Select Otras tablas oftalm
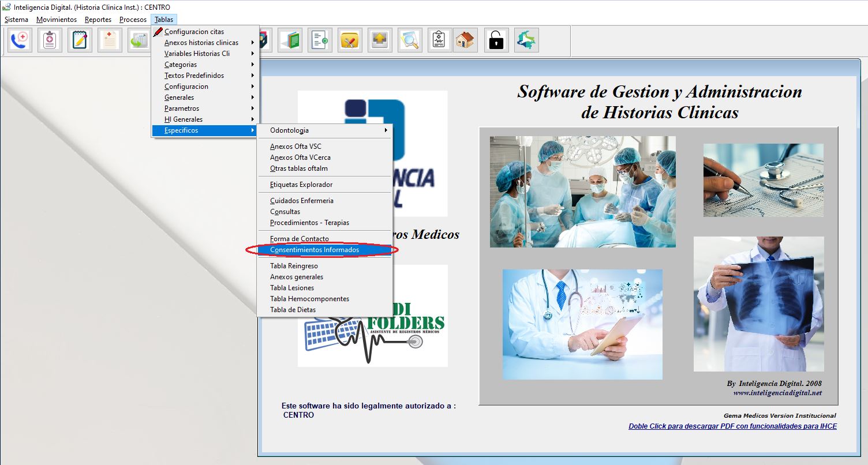 click(325, 168)
